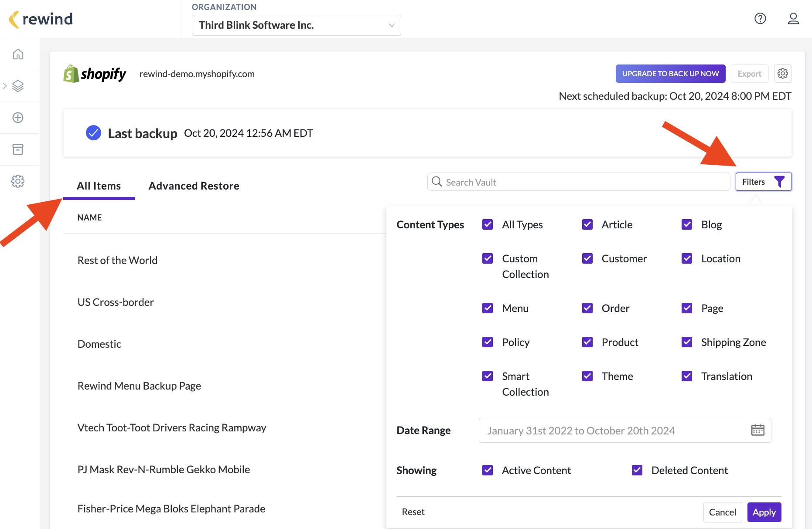Toggle the Order checkbox
The height and width of the screenshot is (529, 812).
tap(587, 308)
